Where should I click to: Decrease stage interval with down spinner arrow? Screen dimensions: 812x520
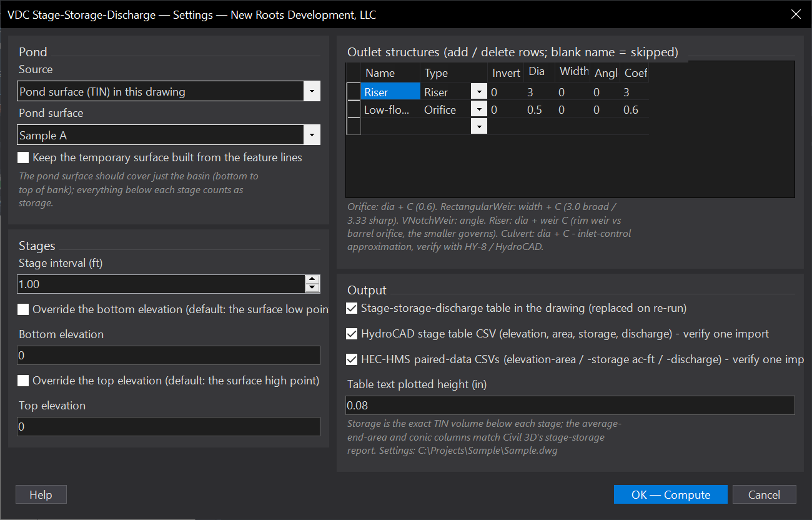tap(312, 288)
